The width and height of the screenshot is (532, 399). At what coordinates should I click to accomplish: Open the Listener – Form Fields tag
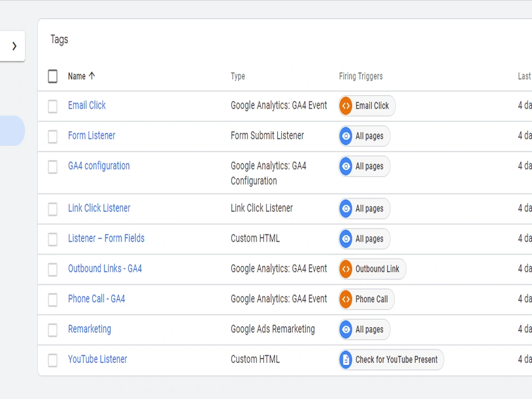[x=106, y=238]
